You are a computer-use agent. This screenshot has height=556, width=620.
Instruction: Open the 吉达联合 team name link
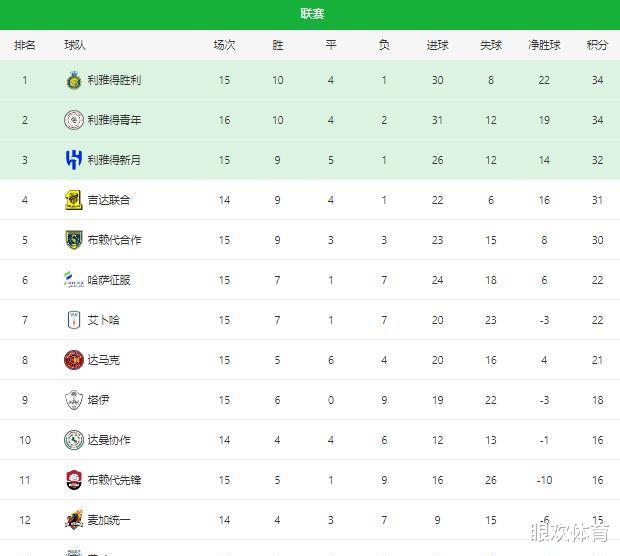tap(109, 200)
